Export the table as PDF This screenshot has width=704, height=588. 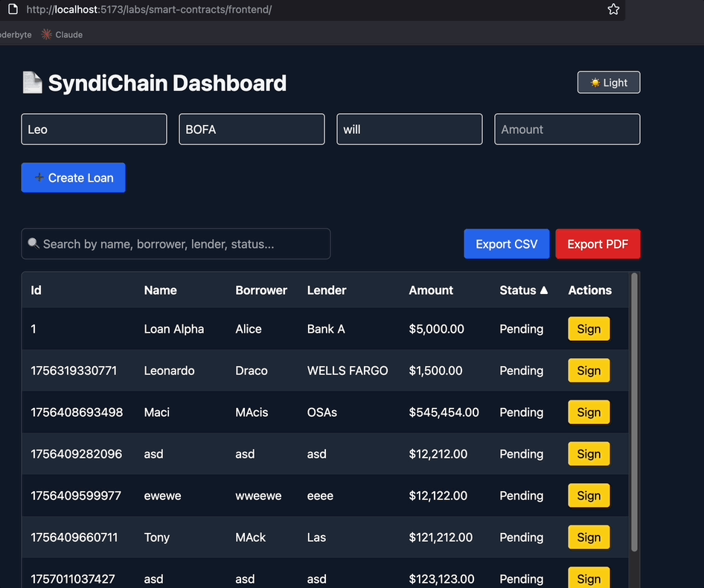(598, 244)
